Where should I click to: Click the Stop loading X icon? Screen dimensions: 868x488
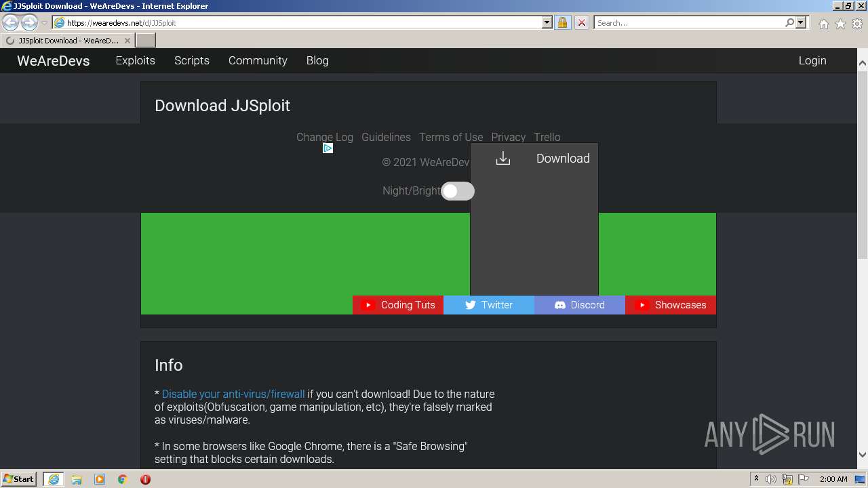click(x=581, y=22)
